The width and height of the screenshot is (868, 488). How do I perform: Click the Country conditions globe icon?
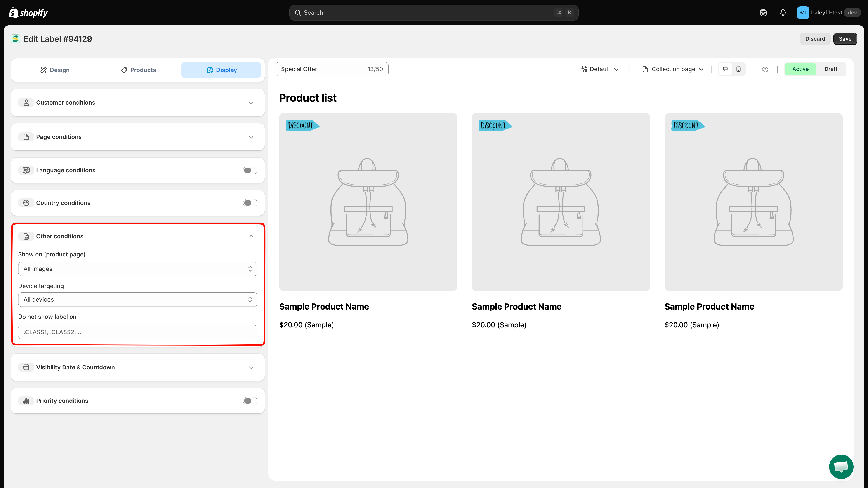tap(26, 203)
